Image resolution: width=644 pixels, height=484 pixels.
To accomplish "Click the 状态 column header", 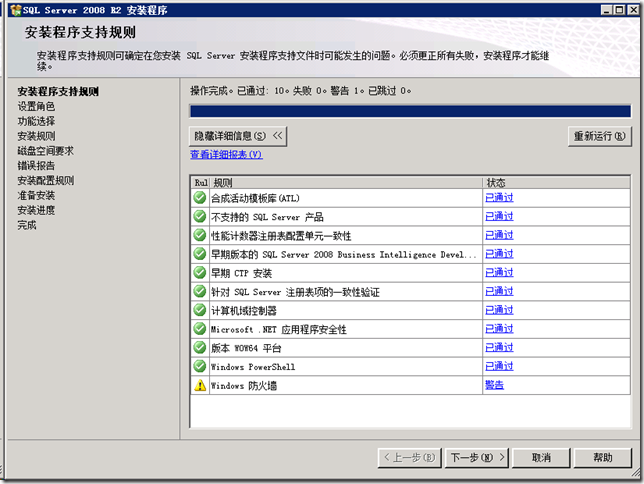I will point(556,182).
